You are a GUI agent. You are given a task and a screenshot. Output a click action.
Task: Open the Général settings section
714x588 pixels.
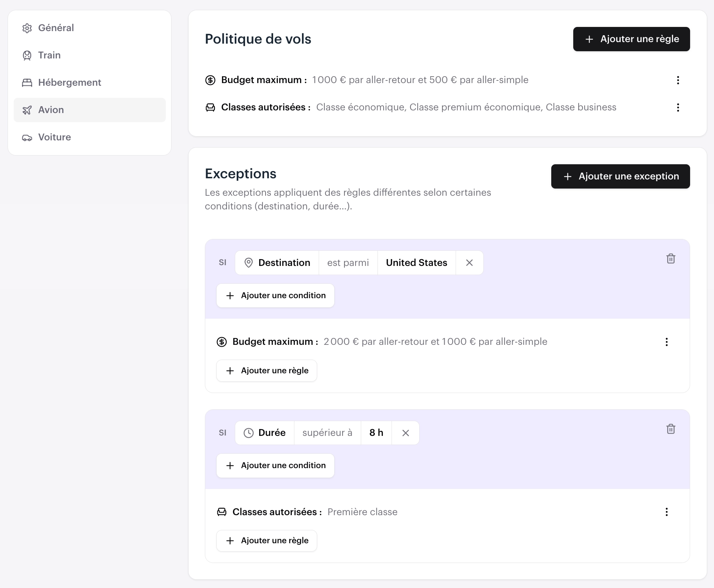(x=90, y=28)
